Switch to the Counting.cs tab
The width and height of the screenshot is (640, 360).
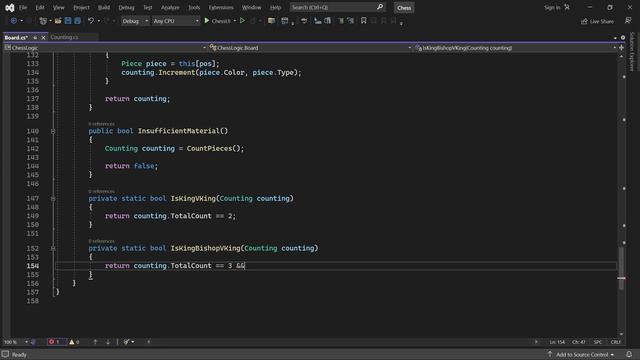[64, 37]
